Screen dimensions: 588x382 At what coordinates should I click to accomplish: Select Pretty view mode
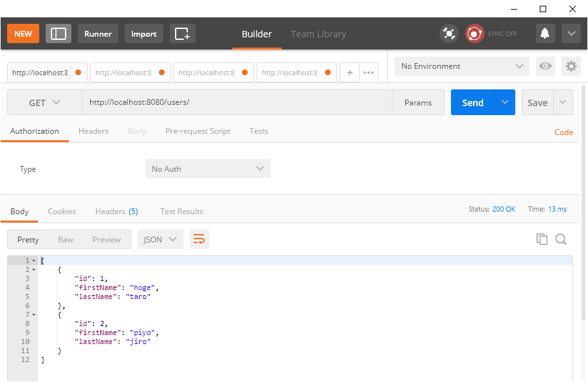[28, 239]
